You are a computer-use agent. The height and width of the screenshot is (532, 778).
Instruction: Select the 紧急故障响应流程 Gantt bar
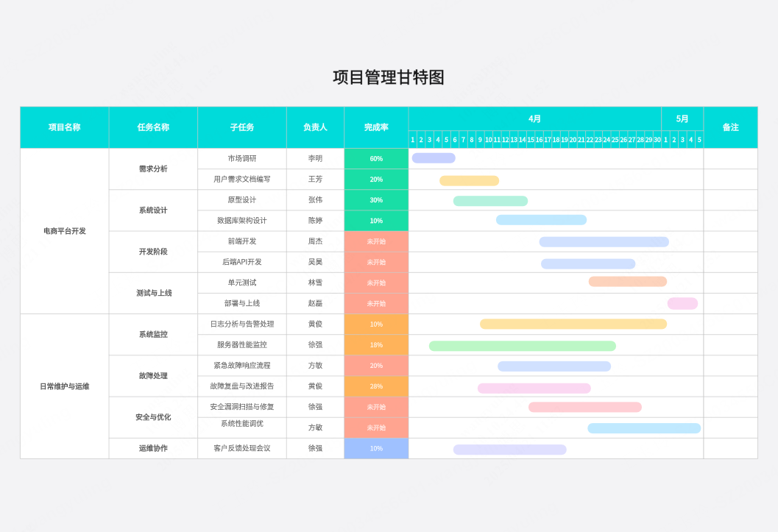click(554, 366)
